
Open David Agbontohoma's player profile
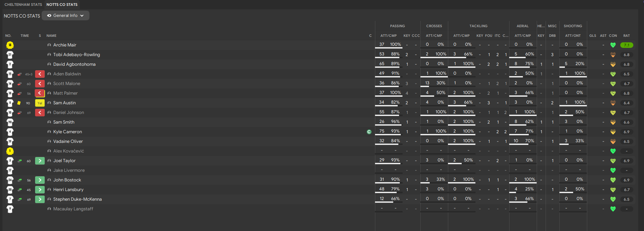(x=74, y=64)
